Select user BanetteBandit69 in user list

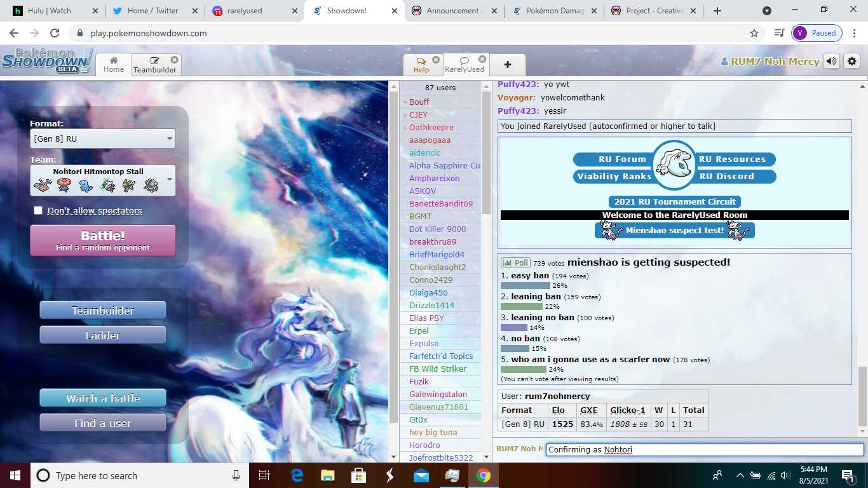click(440, 203)
